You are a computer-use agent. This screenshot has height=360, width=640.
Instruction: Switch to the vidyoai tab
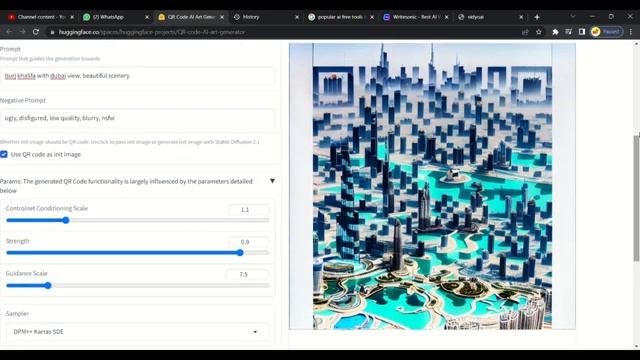(x=476, y=17)
